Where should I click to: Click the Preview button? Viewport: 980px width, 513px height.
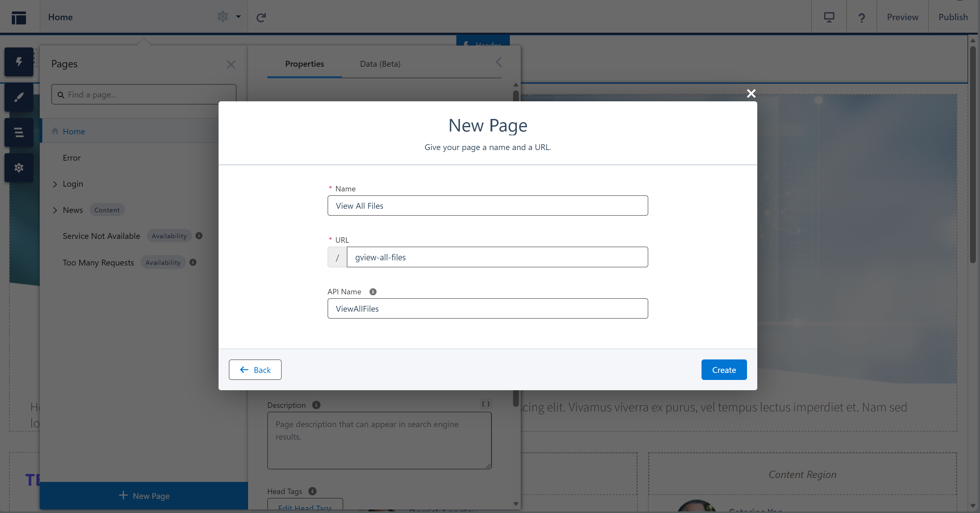(902, 17)
